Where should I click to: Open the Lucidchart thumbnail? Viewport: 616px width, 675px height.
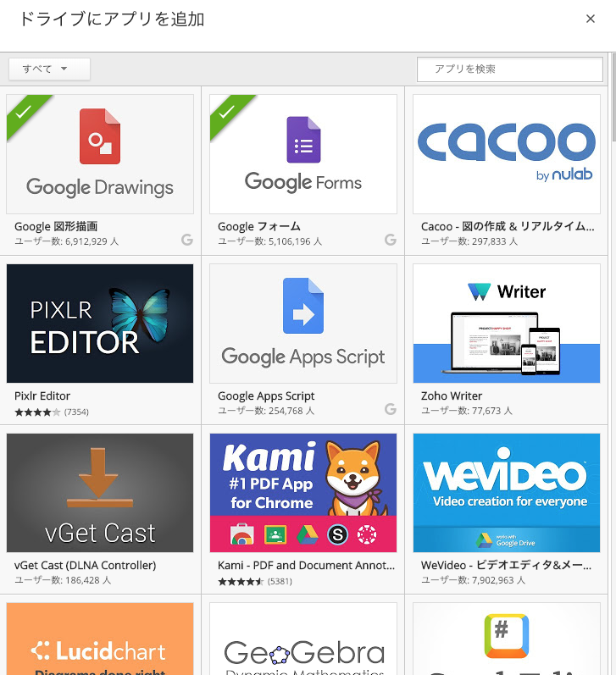[x=100, y=639]
